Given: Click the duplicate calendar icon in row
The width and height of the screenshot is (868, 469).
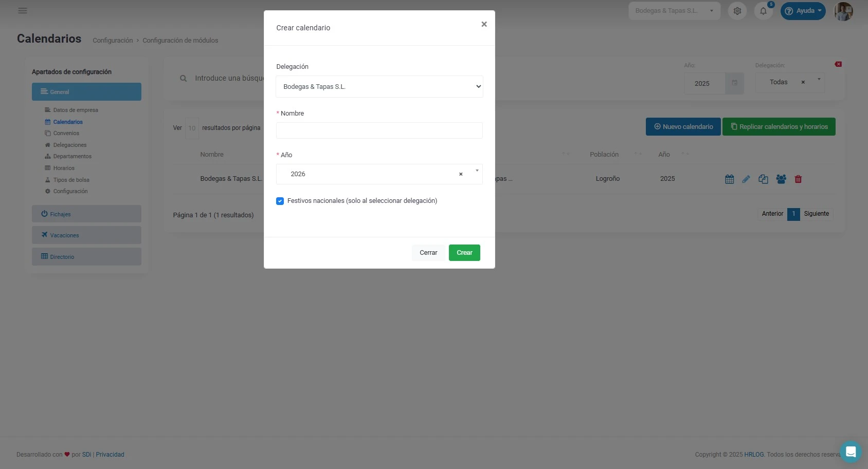Looking at the screenshot, I should (x=763, y=179).
